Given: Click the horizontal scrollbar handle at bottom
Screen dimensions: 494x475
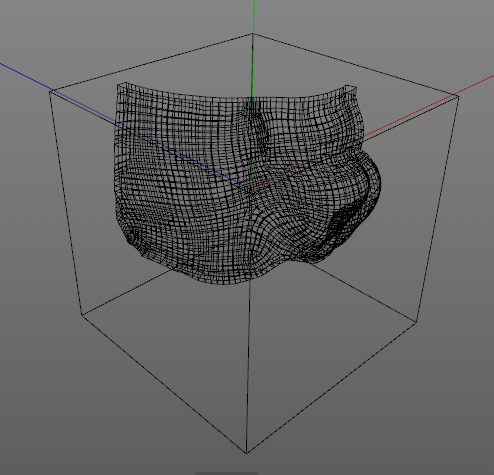Looking at the screenshot, I should pos(227,473).
